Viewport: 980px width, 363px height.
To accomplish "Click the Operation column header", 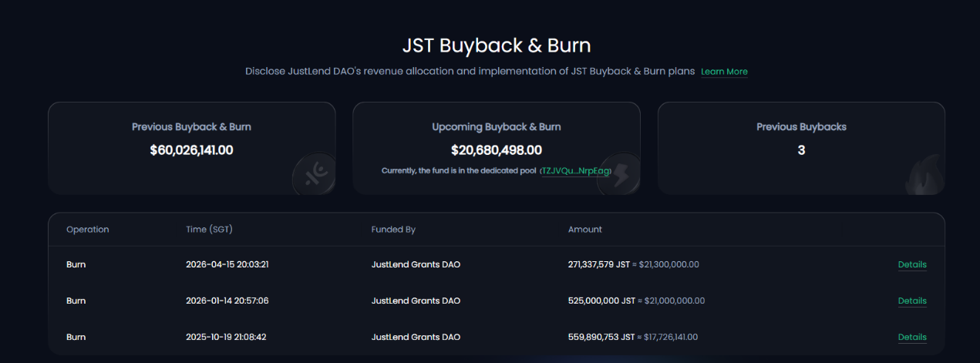I will [x=88, y=230].
